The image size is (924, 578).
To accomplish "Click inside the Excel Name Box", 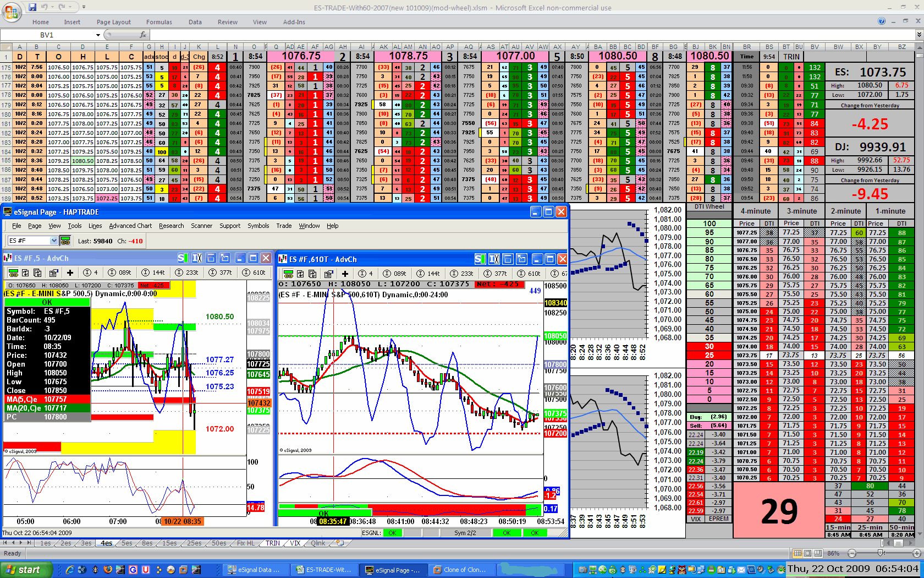I will pos(47,35).
